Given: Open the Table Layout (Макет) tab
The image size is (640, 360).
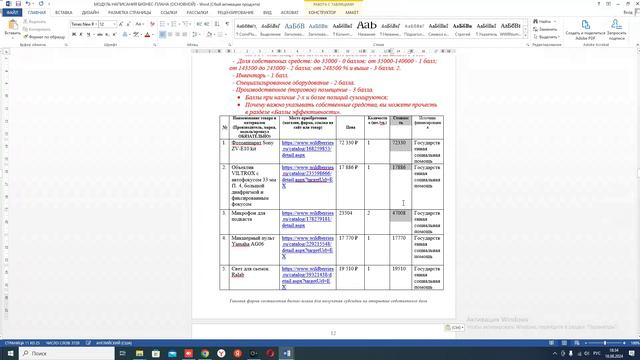Looking at the screenshot, I should pyautogui.click(x=352, y=13).
